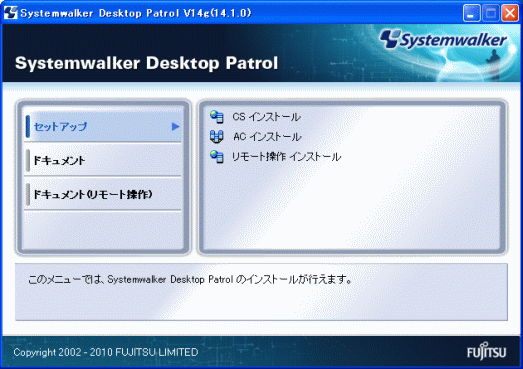Click the application icon in the title bar
The image size is (523, 369).
point(10,13)
